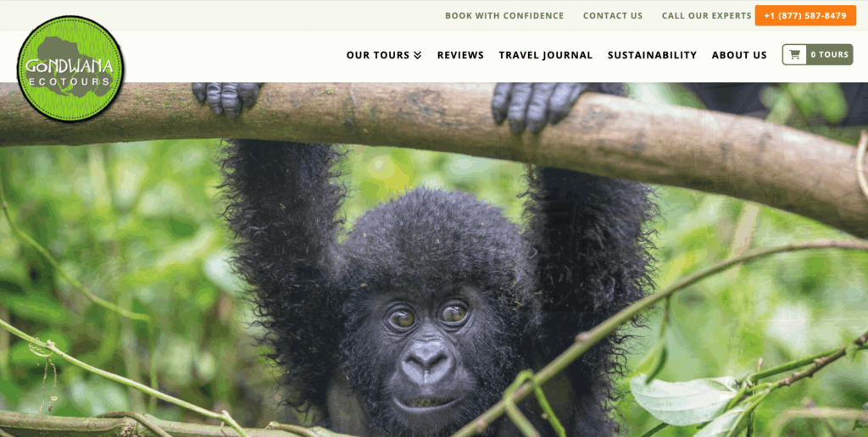This screenshot has height=437, width=868.
Task: Click the 0 Tours cart label
Action: tap(829, 54)
